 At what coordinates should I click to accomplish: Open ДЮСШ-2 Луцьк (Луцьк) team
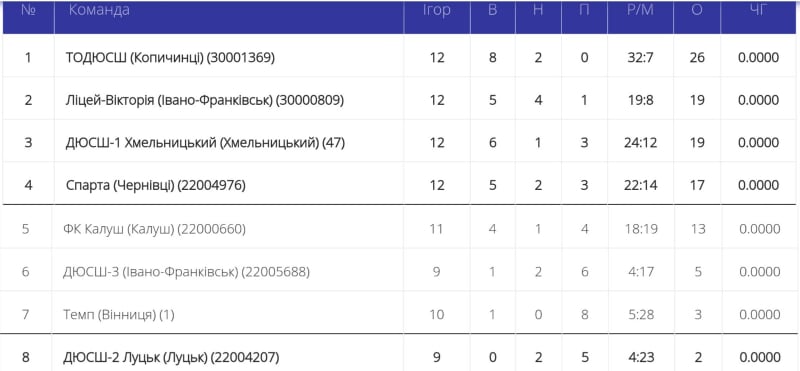pos(171,357)
